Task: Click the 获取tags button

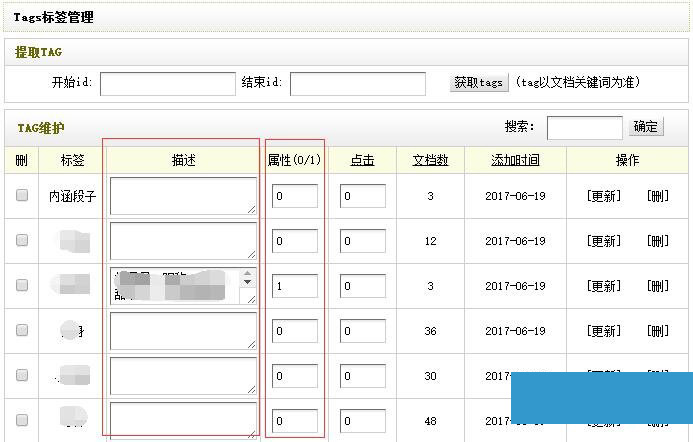Action: 478,83
